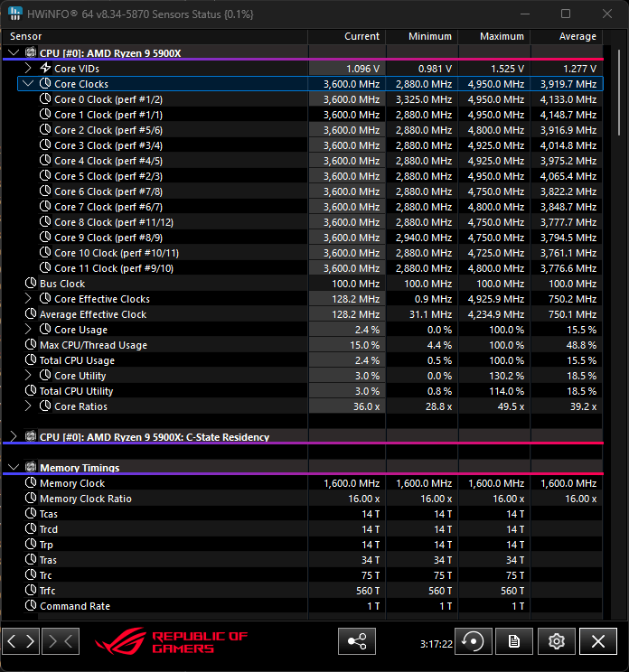Click the Average column header

567,36
